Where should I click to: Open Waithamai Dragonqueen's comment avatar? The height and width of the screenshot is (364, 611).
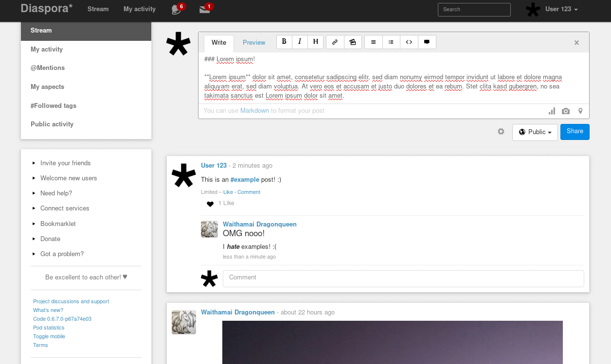tap(210, 229)
